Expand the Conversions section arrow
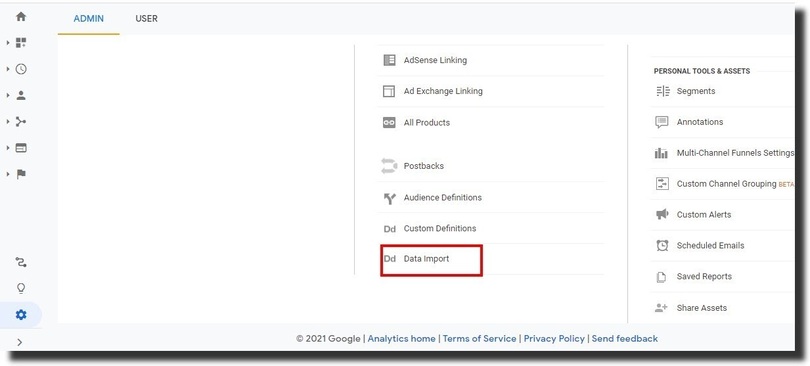Screen dimensions: 810x366 (8, 174)
